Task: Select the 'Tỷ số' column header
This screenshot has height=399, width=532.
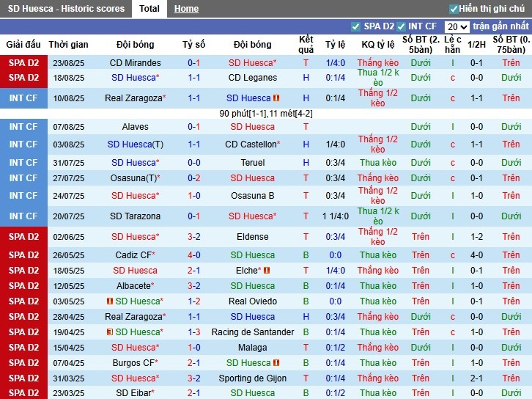Action: 193,45
